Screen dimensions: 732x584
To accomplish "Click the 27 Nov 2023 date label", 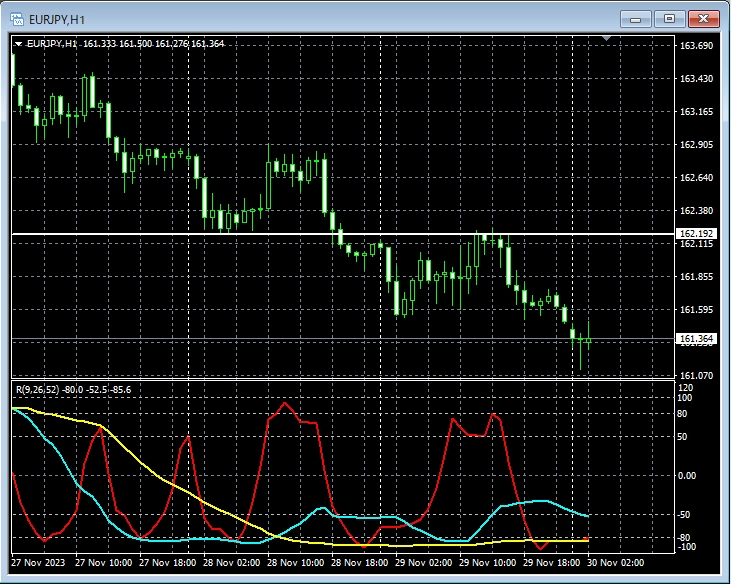I will point(36,563).
